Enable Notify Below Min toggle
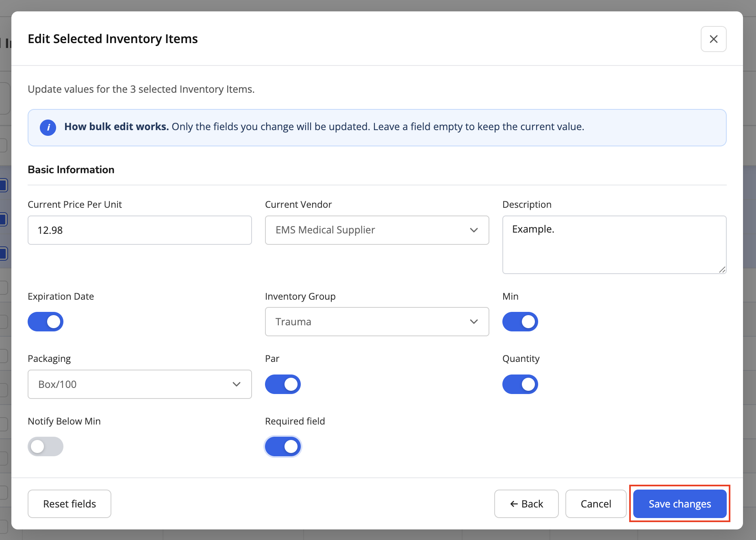This screenshot has height=540, width=756. [46, 446]
